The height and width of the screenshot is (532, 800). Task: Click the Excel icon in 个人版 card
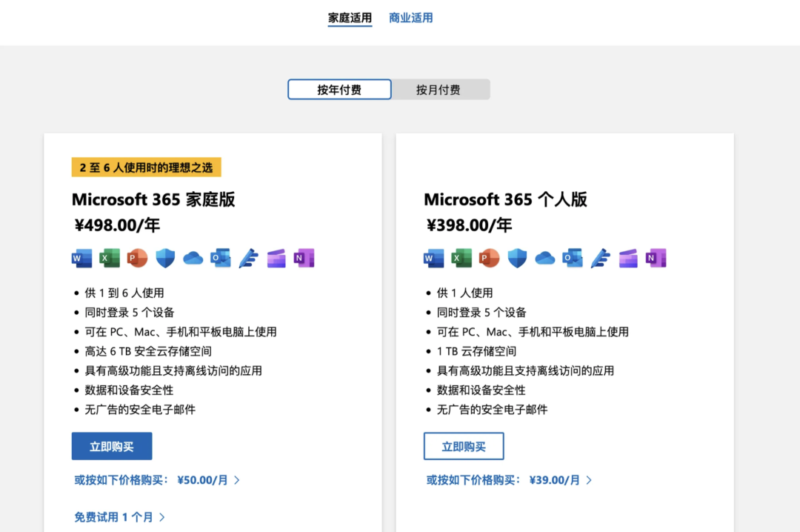pyautogui.click(x=461, y=259)
